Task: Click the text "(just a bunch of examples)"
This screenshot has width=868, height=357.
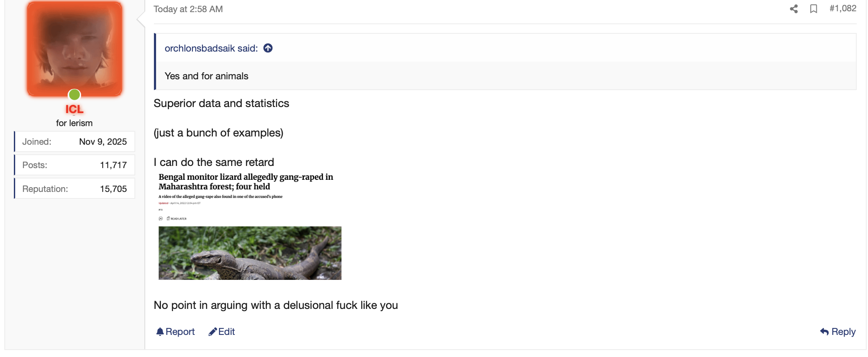Action: pyautogui.click(x=218, y=133)
